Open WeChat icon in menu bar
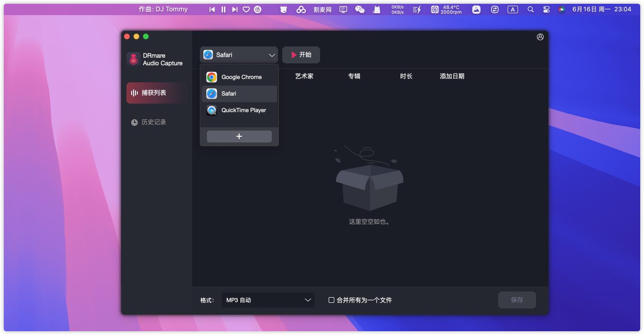Image resolution: width=644 pixels, height=335 pixels. click(360, 9)
